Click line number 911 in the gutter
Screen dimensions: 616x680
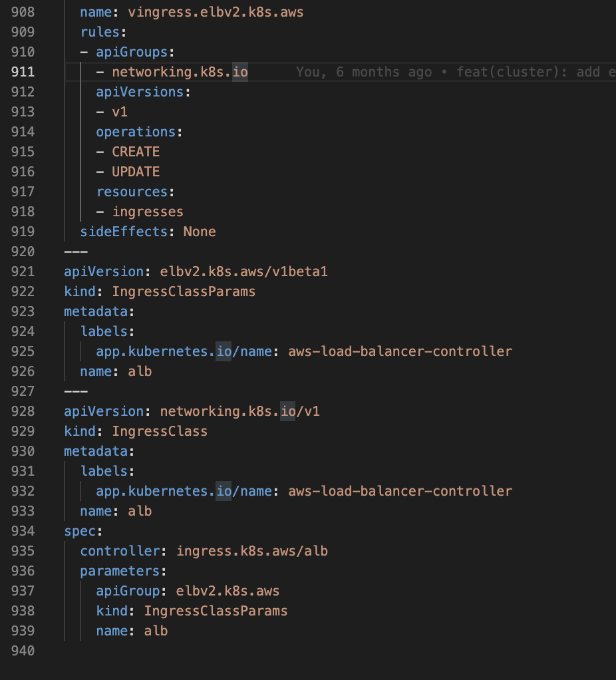[23, 72]
